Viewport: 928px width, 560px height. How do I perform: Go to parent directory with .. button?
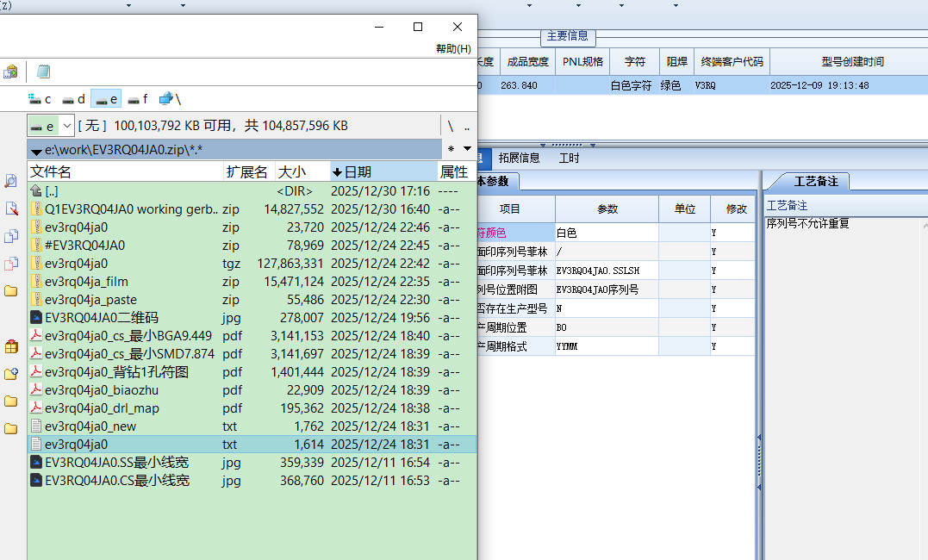pyautogui.click(x=467, y=126)
